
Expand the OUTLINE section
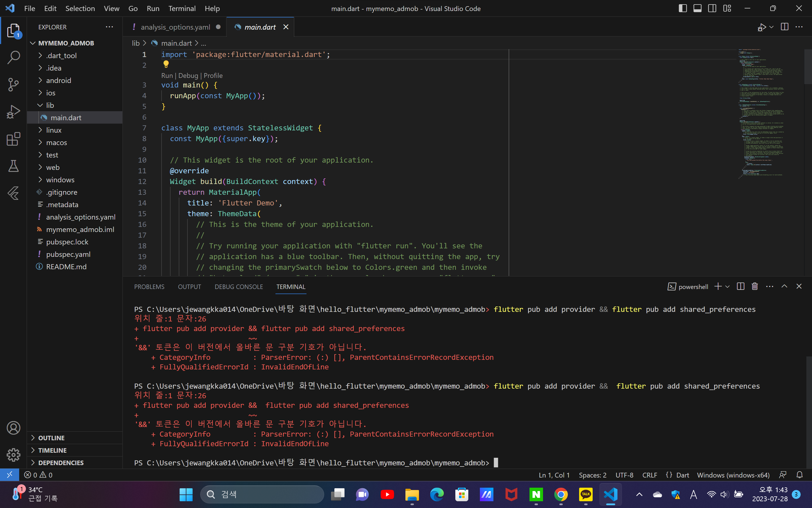coord(74,438)
